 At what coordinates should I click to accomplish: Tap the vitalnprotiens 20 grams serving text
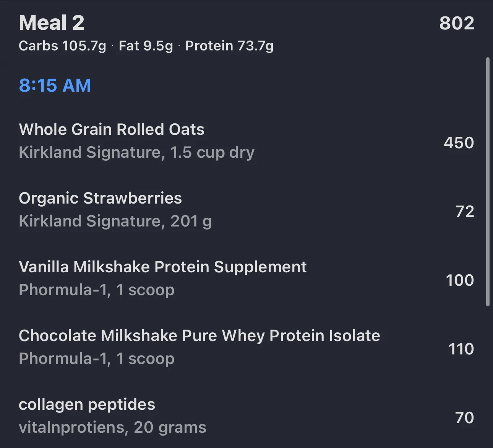click(x=112, y=427)
